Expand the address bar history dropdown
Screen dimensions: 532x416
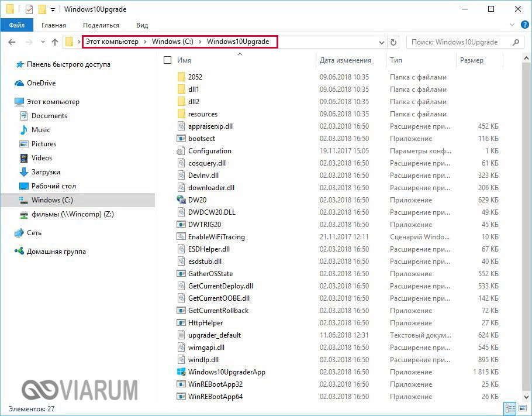[x=382, y=43]
